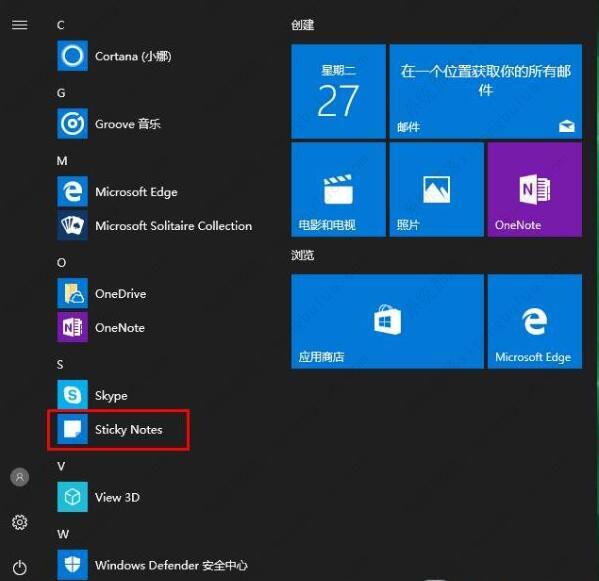This screenshot has width=599, height=581.
Task: Click Microsoft Edge text in app list
Action: [136, 192]
